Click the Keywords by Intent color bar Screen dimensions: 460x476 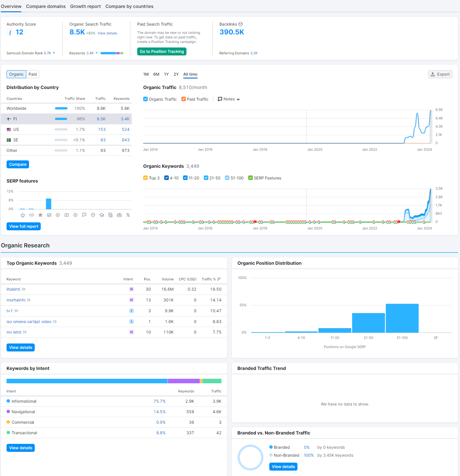tap(114, 381)
